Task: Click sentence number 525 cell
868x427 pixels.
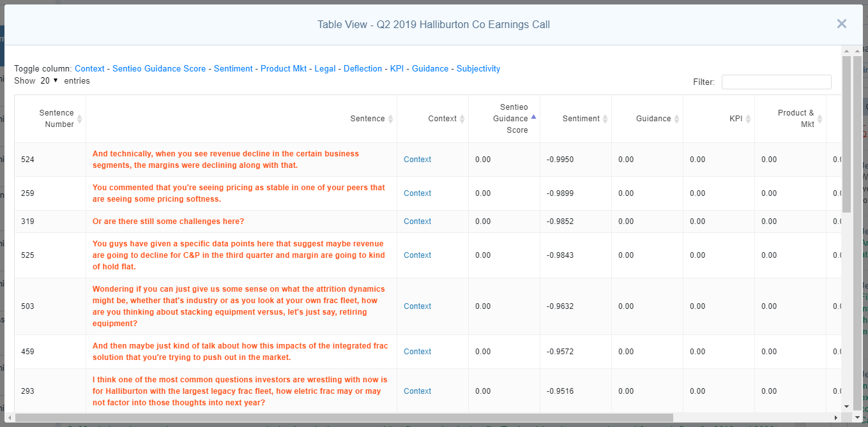Action: click(x=50, y=255)
